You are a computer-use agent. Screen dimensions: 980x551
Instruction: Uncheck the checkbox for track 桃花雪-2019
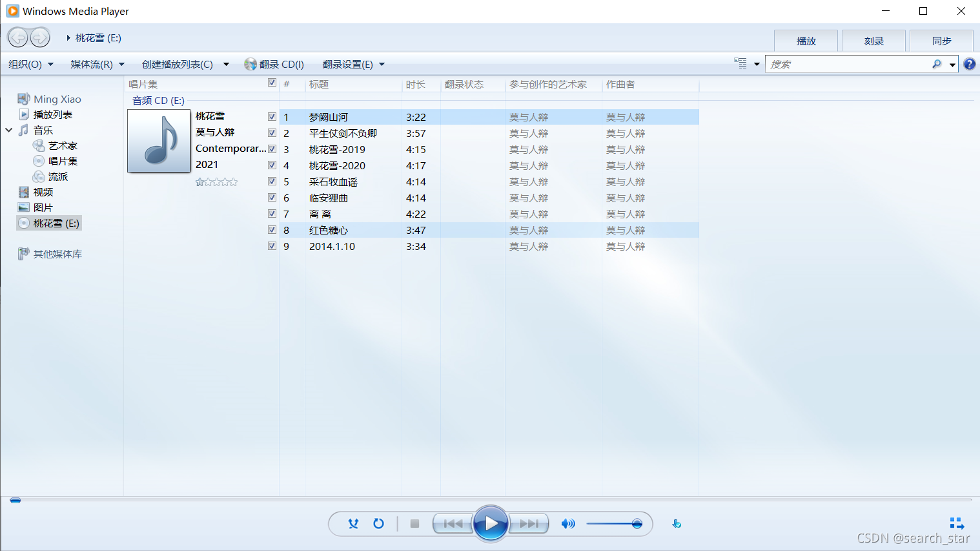click(272, 149)
